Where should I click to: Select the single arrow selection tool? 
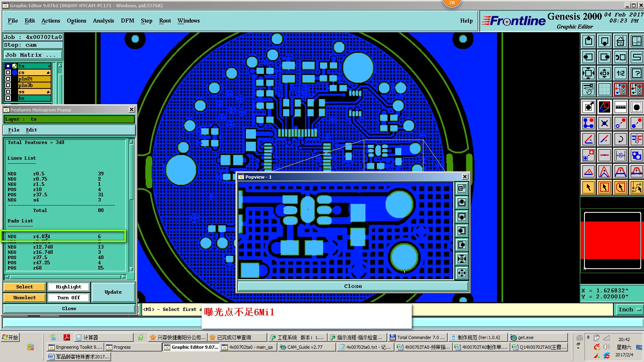(588, 187)
